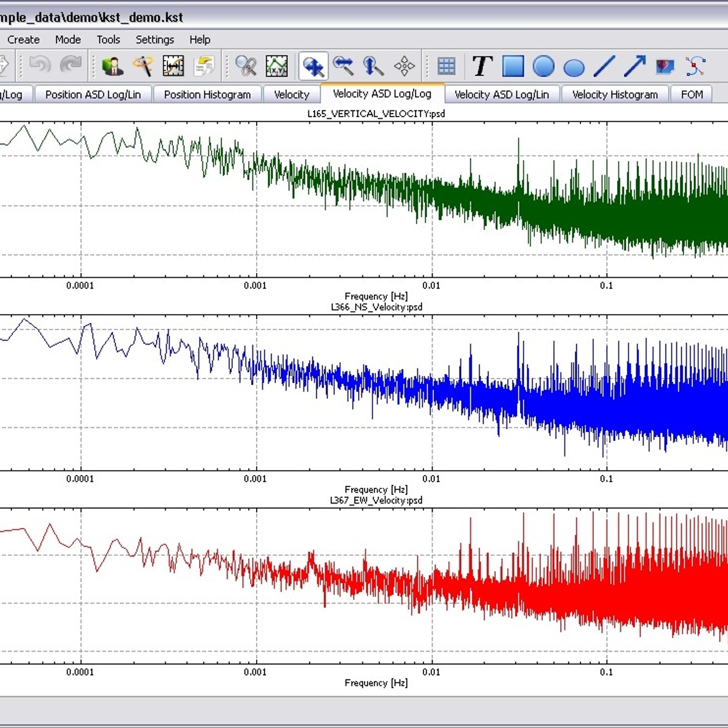Select the Create Box annotation tool
Image resolution: width=728 pixels, height=728 pixels.
[x=514, y=66]
